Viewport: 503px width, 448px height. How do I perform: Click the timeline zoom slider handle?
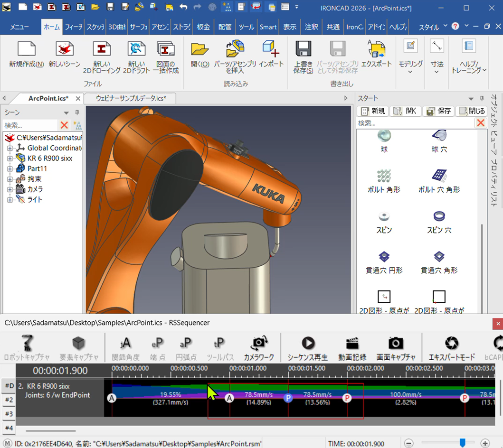pos(462,443)
